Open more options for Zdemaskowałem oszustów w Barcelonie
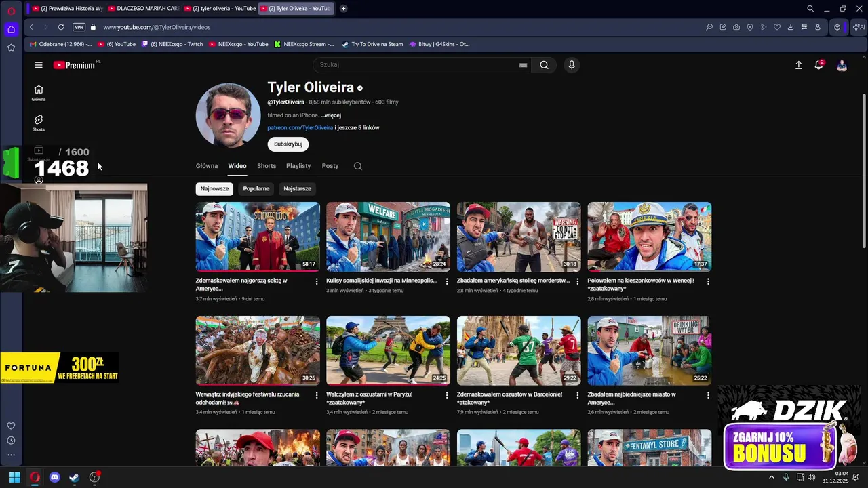 [577, 395]
